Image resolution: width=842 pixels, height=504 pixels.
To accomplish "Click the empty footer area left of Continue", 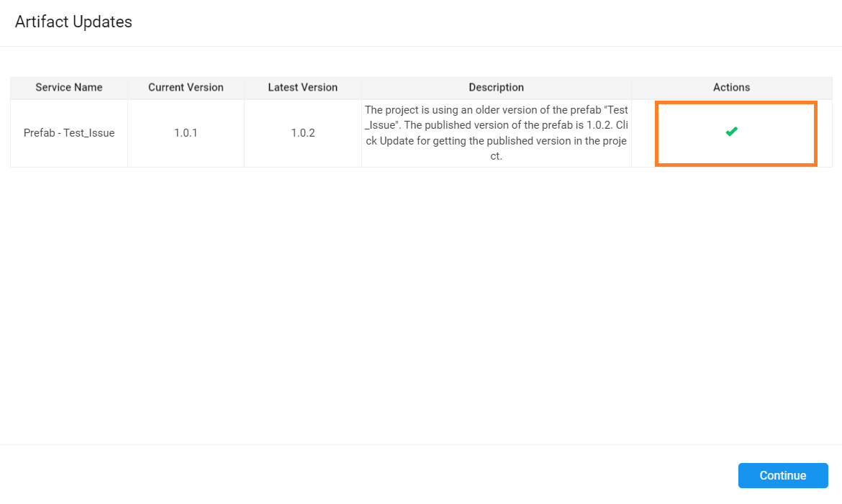I will pos(360,475).
